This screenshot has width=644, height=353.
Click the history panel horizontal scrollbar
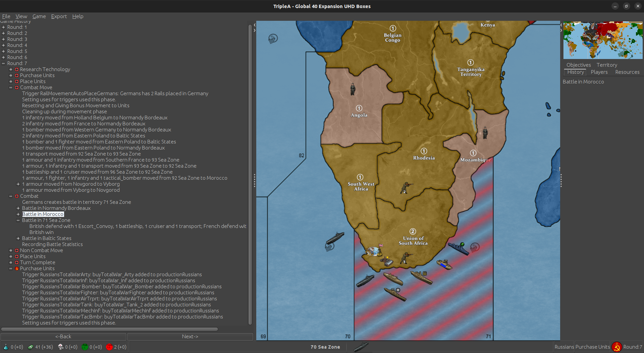pyautogui.click(x=109, y=329)
